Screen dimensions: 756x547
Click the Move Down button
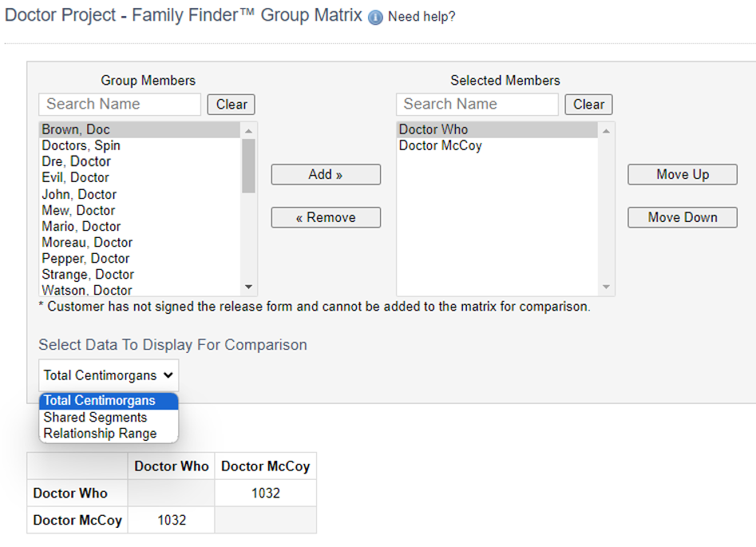pyautogui.click(x=683, y=217)
